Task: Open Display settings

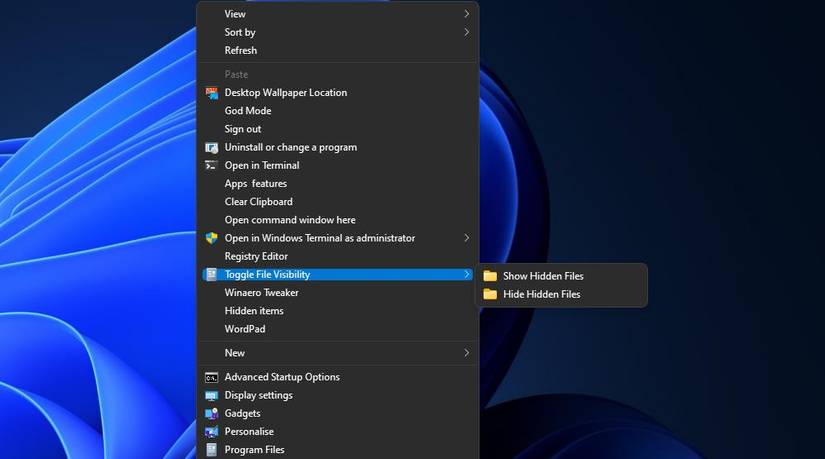Action: pos(338,395)
